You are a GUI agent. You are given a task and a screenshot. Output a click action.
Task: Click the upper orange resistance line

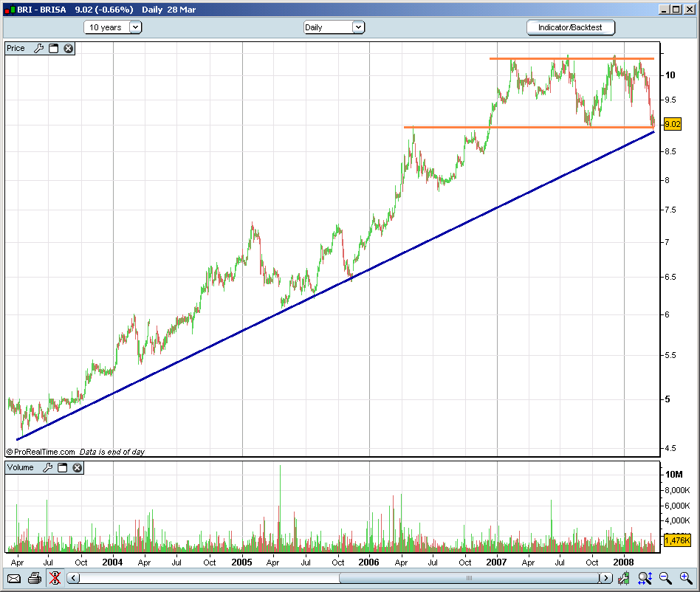(x=572, y=58)
